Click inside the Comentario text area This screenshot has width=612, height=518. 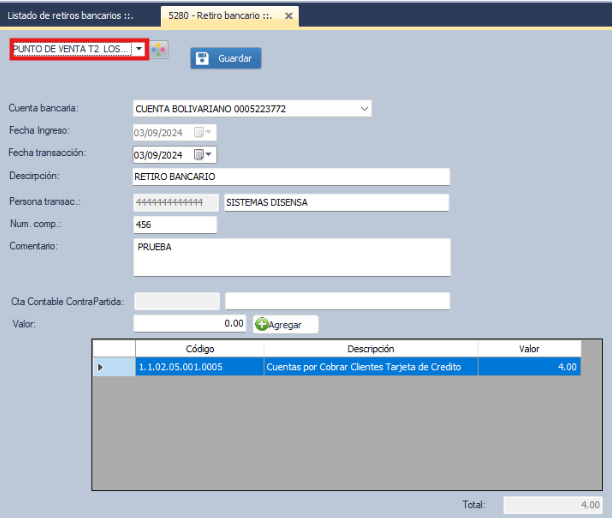pos(291,257)
